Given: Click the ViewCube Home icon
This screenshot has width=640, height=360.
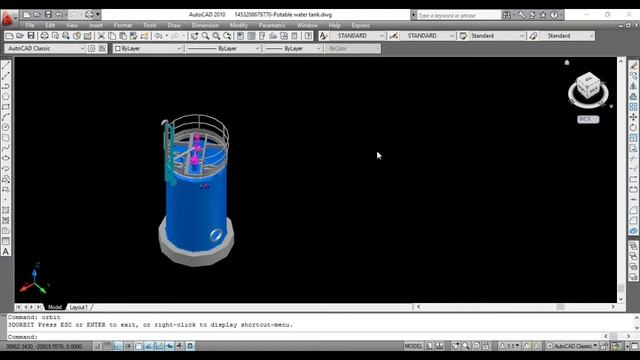Looking at the screenshot, I should [x=567, y=62].
